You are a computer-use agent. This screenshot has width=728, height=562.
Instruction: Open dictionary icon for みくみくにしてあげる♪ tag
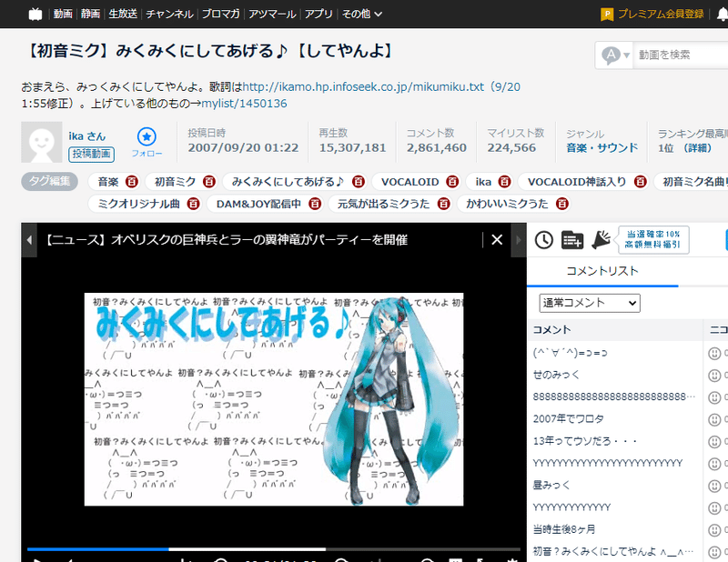coord(358,182)
